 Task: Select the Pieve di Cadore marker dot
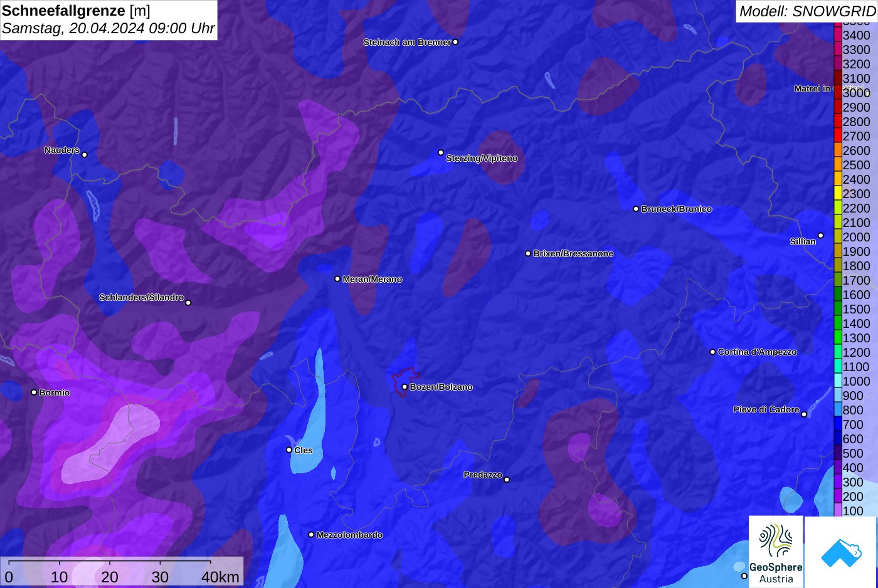point(804,414)
